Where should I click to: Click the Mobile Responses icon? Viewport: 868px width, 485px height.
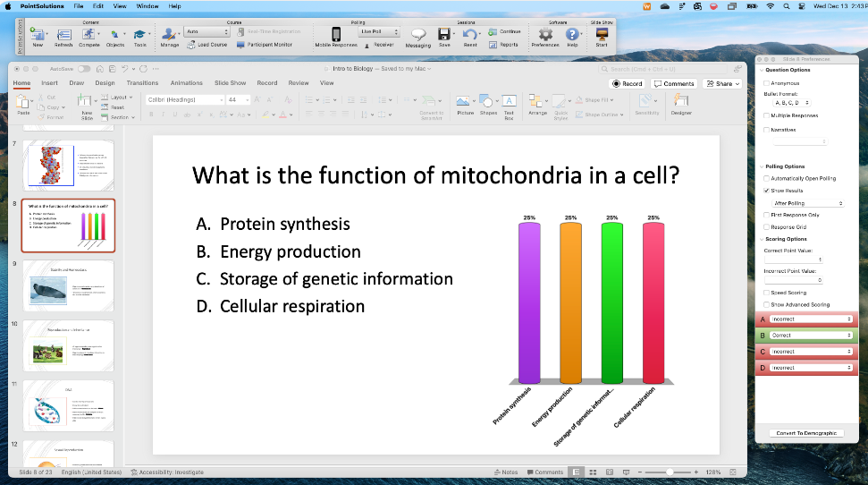338,36
